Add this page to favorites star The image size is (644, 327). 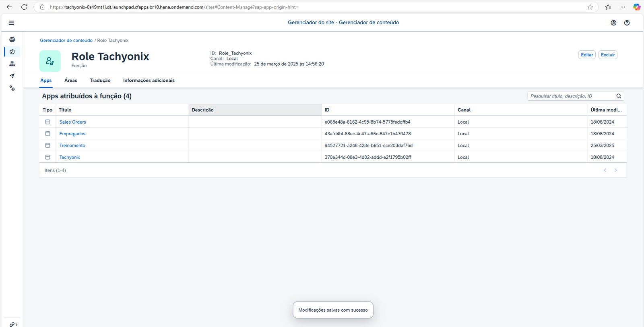pyautogui.click(x=590, y=7)
